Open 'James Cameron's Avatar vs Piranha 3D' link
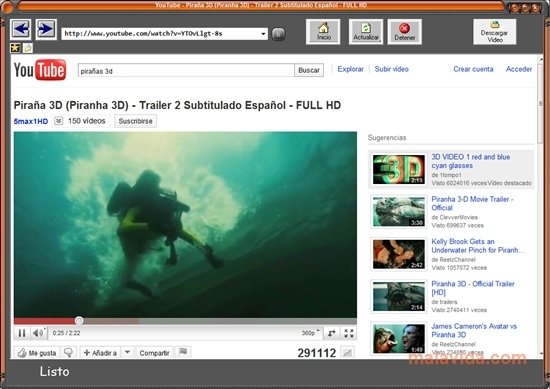 click(474, 330)
